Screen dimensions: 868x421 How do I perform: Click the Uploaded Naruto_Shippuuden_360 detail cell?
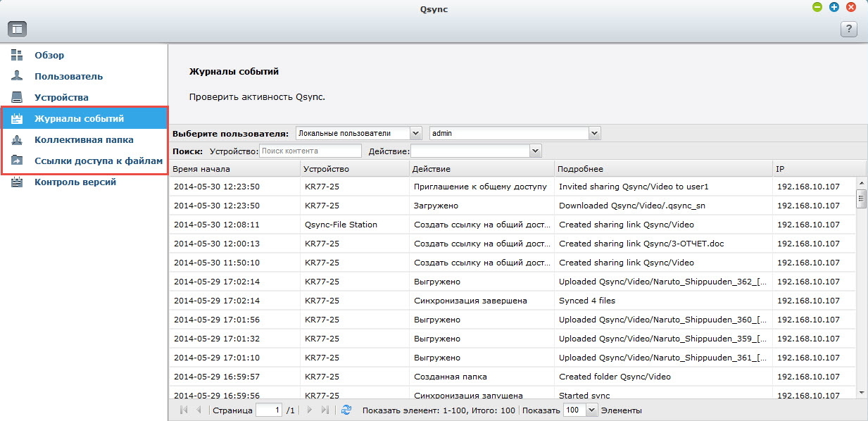[x=662, y=320]
